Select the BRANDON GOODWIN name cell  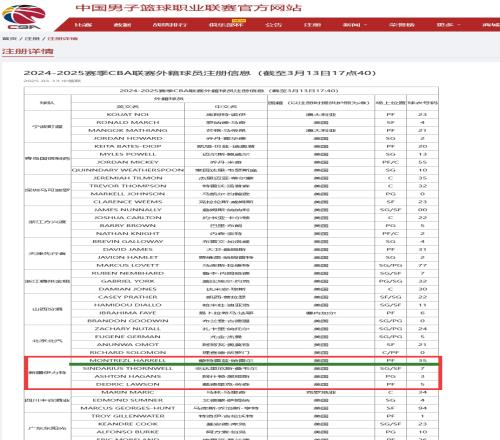[128, 321]
